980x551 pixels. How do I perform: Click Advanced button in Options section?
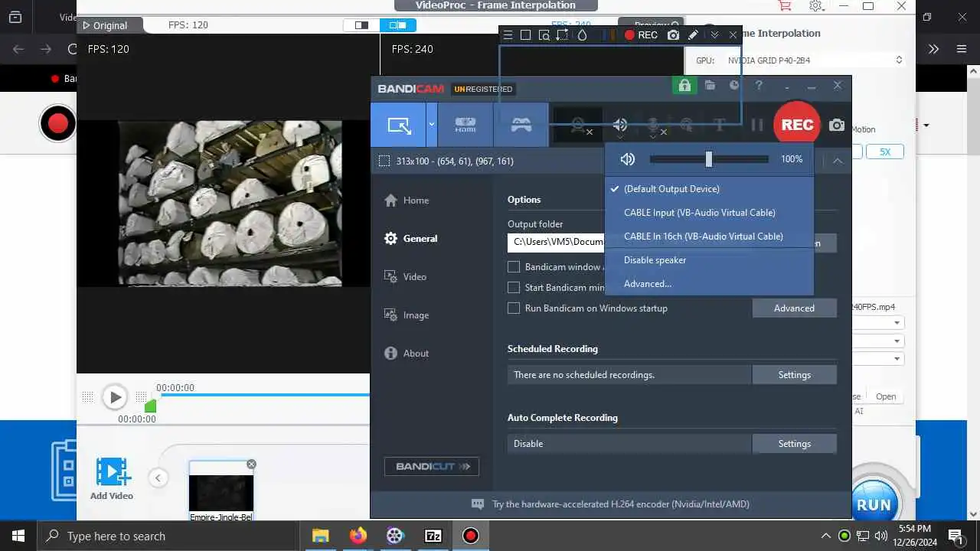click(794, 308)
